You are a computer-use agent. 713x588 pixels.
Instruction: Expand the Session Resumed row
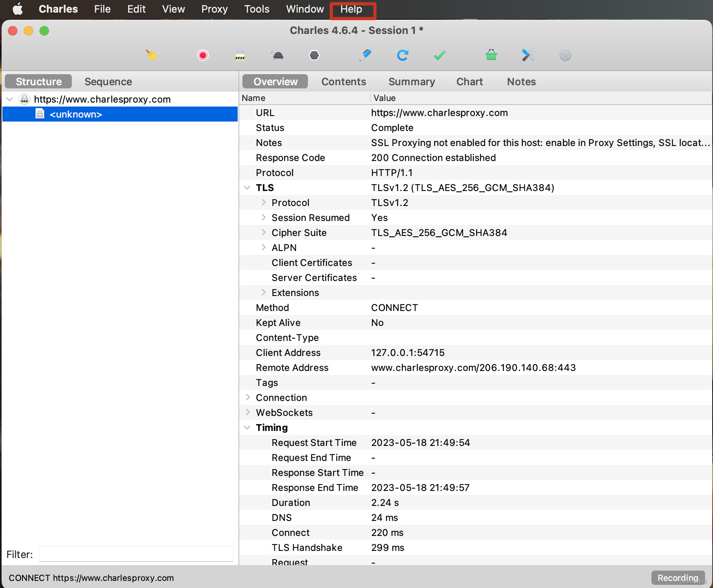pyautogui.click(x=263, y=217)
